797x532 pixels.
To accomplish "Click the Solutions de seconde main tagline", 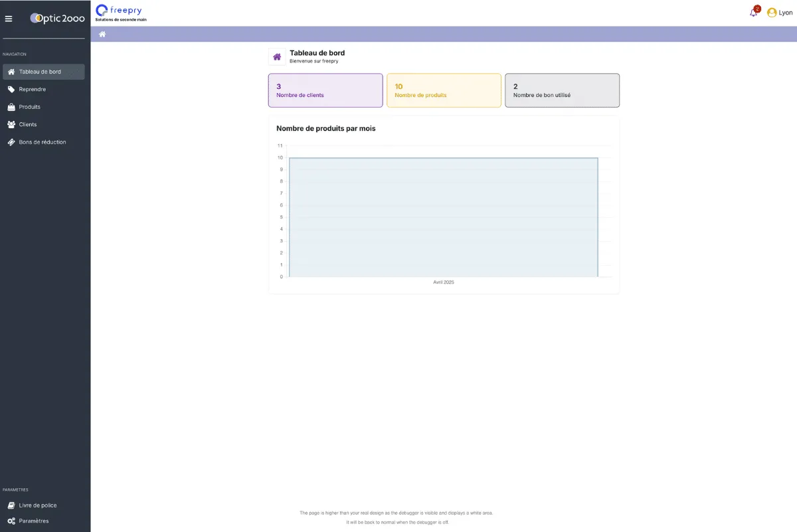I will (121, 20).
